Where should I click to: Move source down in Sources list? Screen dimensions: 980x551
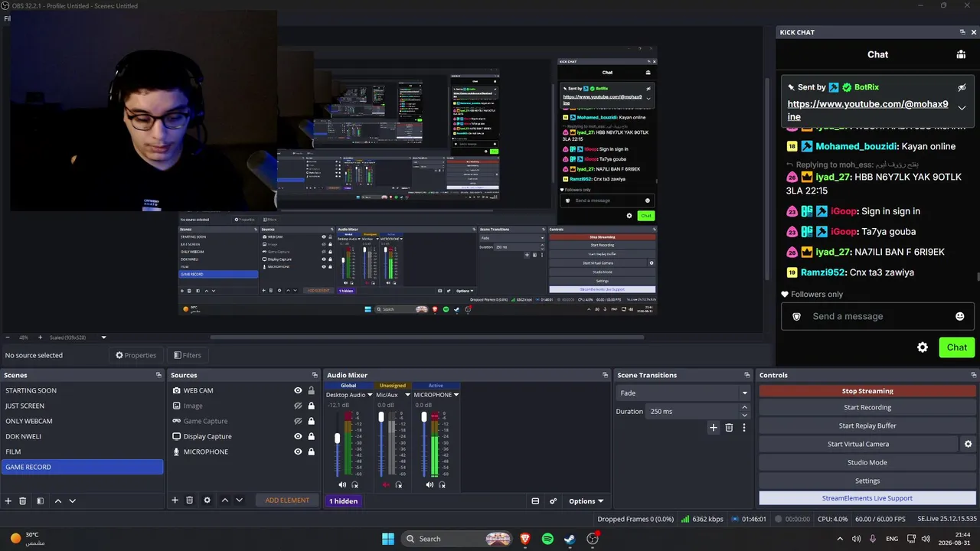point(240,500)
